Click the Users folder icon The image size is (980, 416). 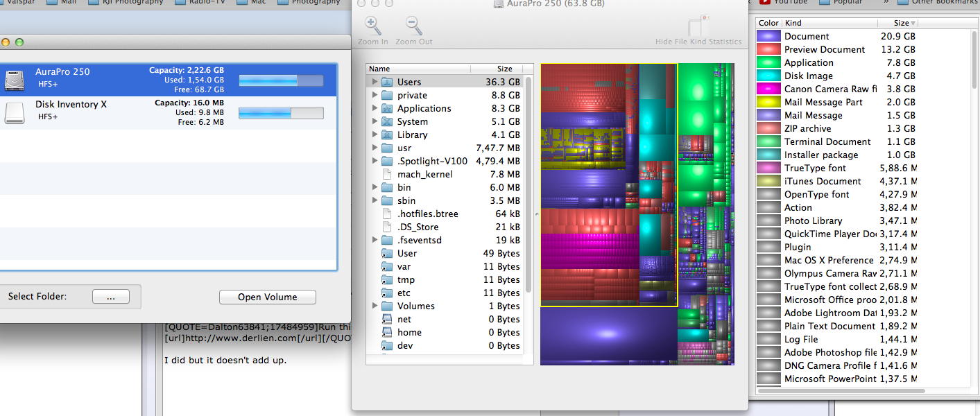point(387,82)
